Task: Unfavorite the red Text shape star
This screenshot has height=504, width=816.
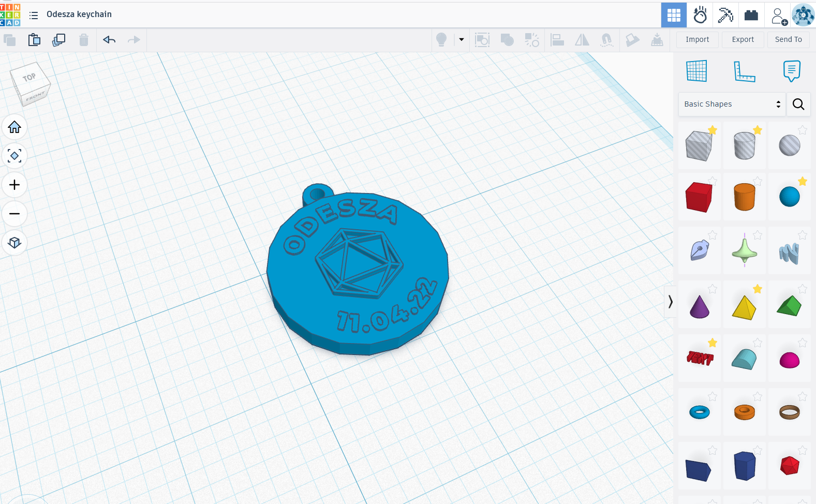Action: point(713,343)
